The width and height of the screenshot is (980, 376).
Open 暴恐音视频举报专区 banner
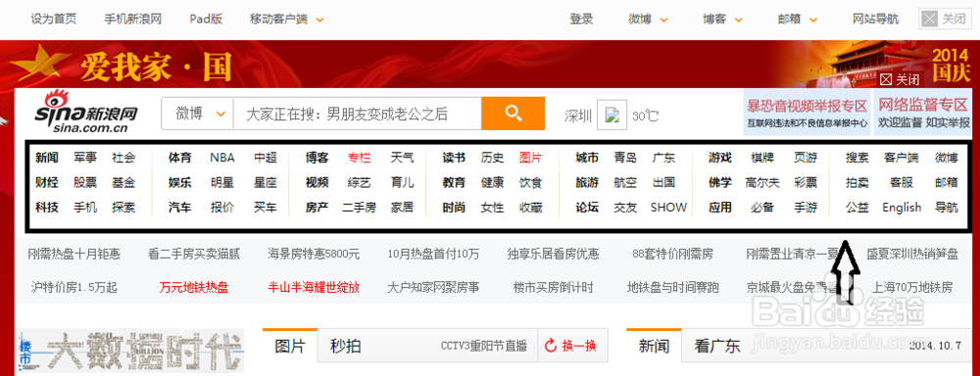coord(807,113)
